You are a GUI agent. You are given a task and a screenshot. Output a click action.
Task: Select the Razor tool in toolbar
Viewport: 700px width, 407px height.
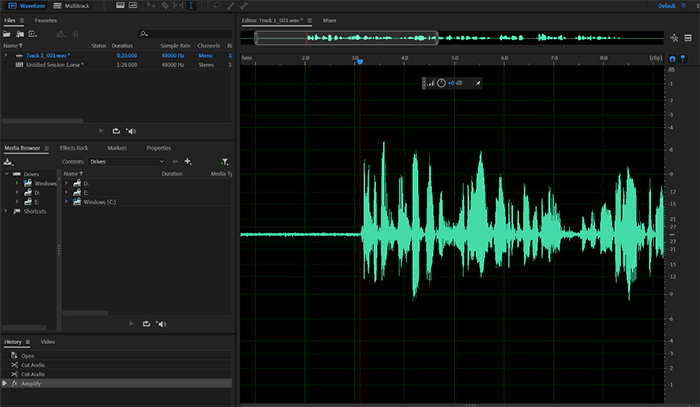(165, 6)
